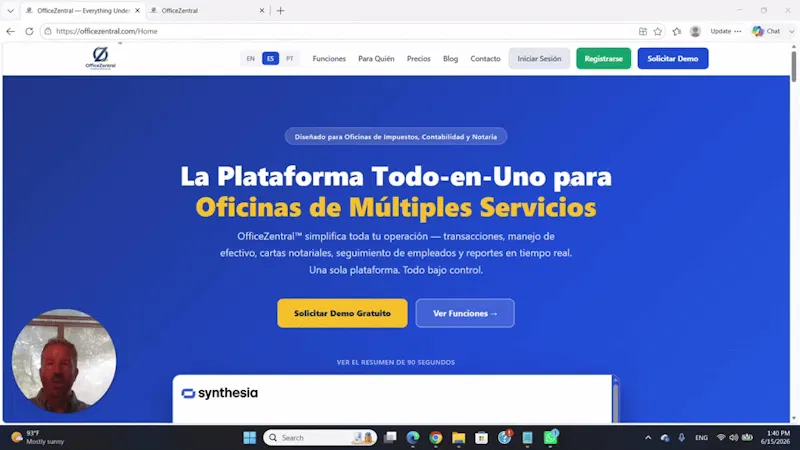Open the Para Quién nav item

pos(376,59)
